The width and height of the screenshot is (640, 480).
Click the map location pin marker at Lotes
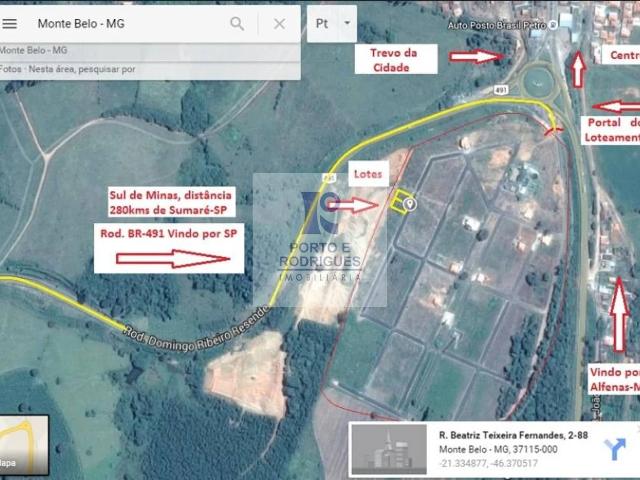[410, 204]
